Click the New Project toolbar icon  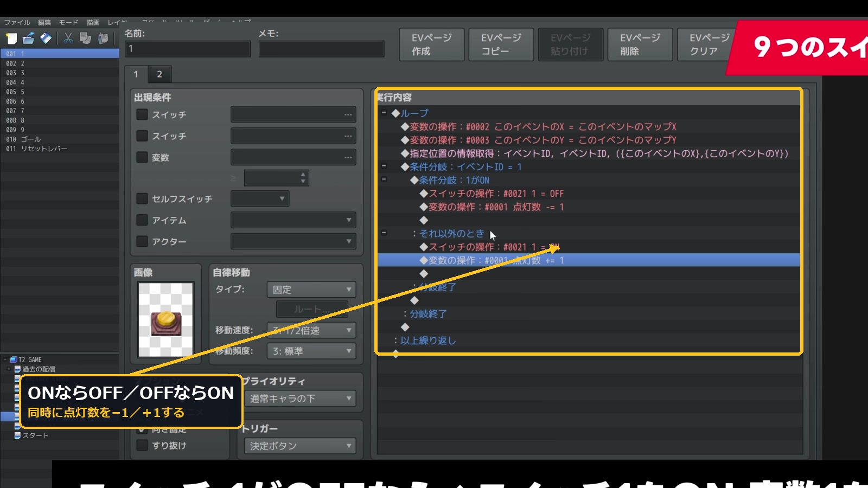pos(11,38)
